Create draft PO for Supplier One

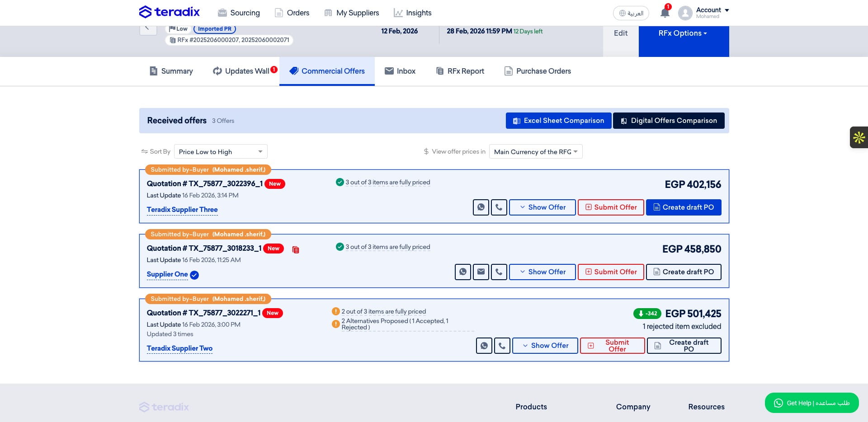point(684,272)
